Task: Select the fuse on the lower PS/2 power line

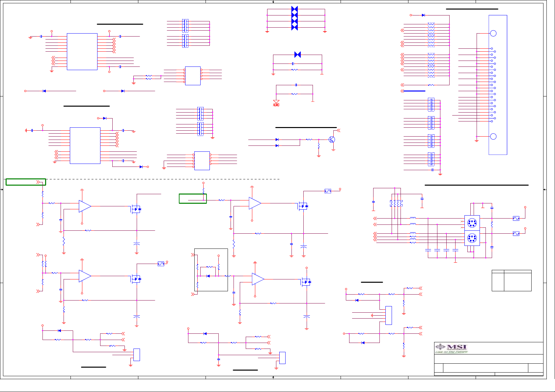Action: pos(516,233)
